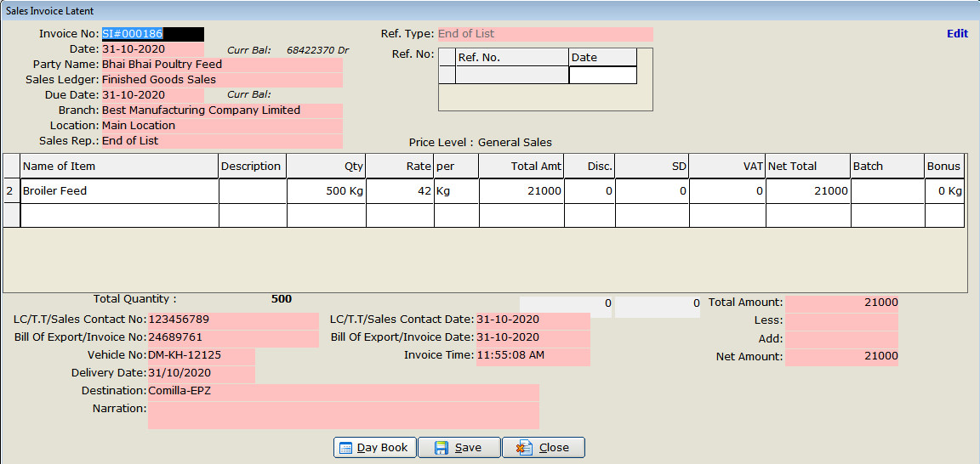Click the VAT column header
Image resolution: width=980 pixels, height=464 pixels.
727,166
